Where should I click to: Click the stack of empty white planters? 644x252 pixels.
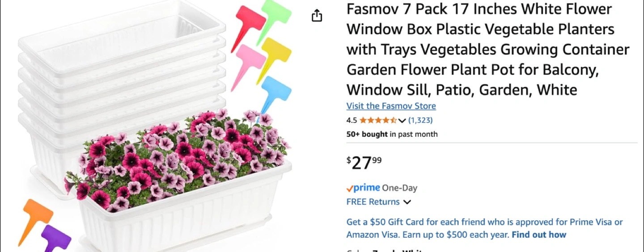[121, 67]
